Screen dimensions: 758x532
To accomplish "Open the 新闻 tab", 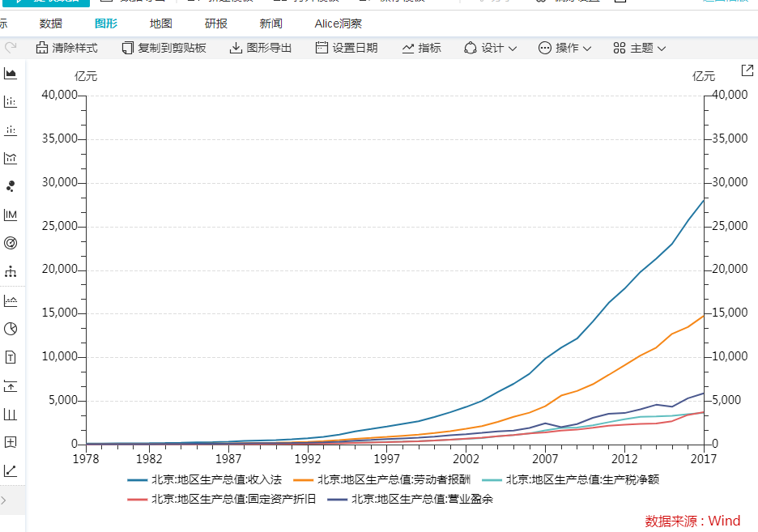I will tap(270, 23).
